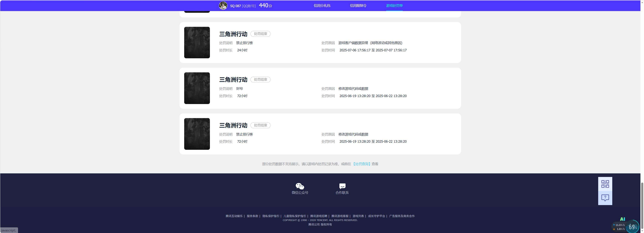Open 成长守护平台 footer link
644x233 pixels.
tap(376, 216)
